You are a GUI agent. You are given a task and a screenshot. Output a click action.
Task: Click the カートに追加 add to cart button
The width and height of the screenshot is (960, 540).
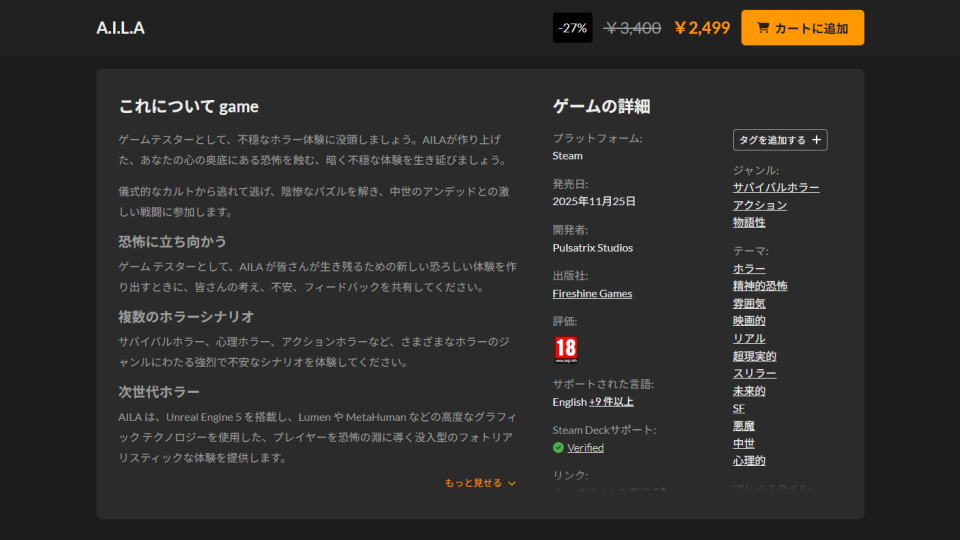(802, 28)
